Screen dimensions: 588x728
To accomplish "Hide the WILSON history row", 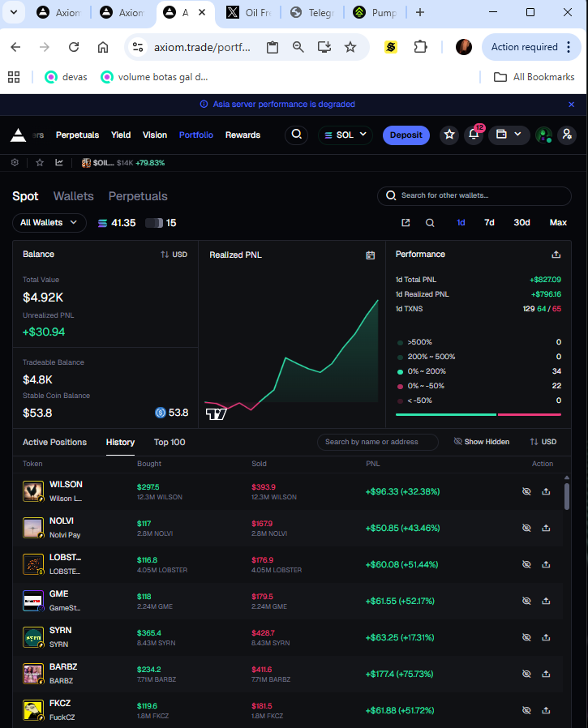I will [526, 491].
